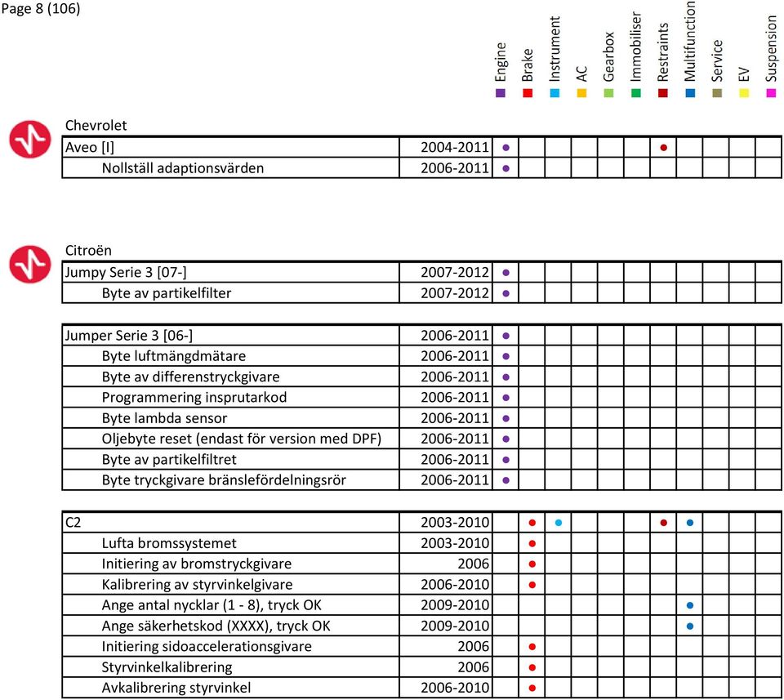
Task: Click the red pulse icon beside Citroën
Action: (30, 264)
